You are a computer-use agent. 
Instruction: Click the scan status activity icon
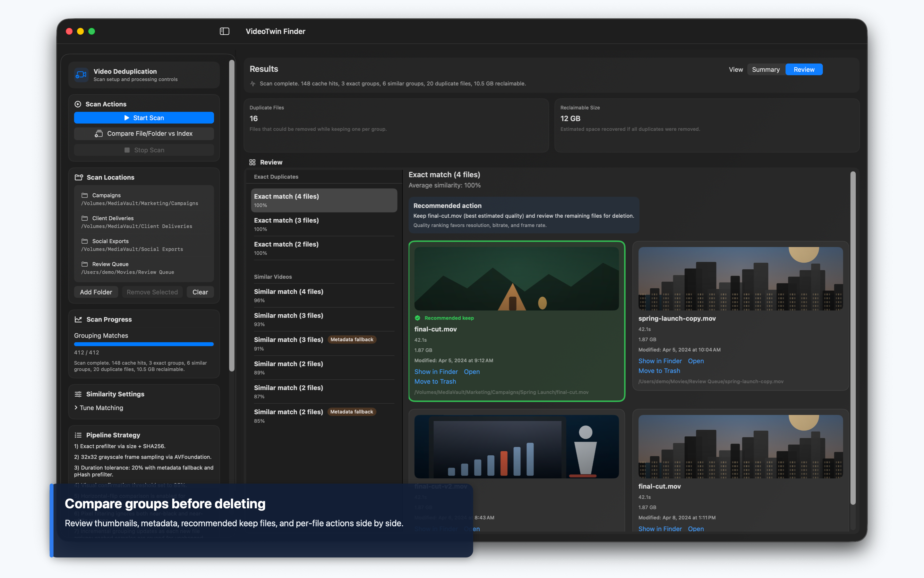pyautogui.click(x=253, y=83)
